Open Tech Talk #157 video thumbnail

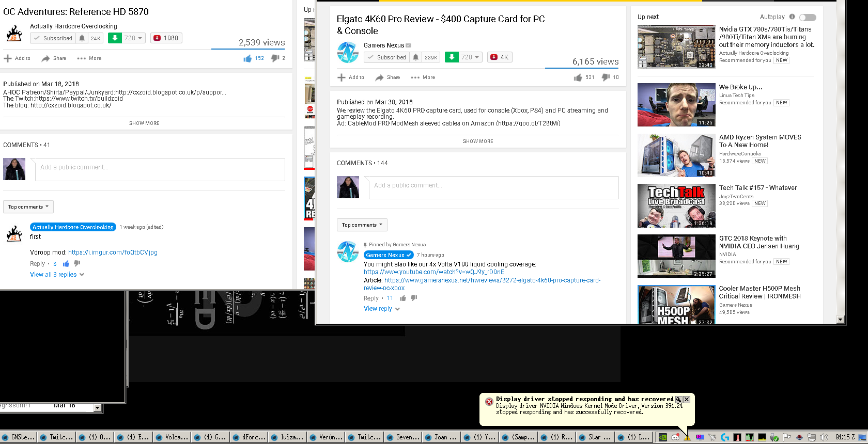pos(676,205)
